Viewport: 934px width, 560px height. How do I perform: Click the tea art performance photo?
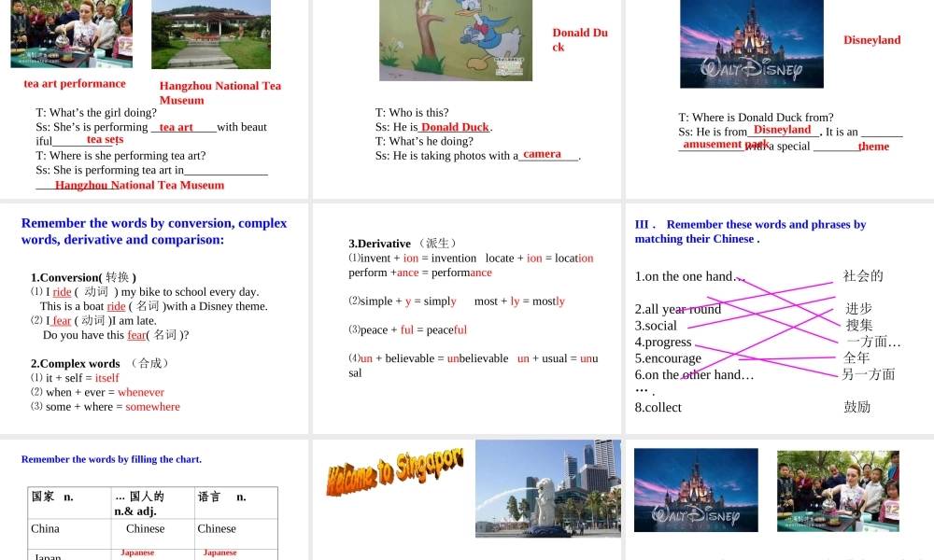(x=72, y=34)
